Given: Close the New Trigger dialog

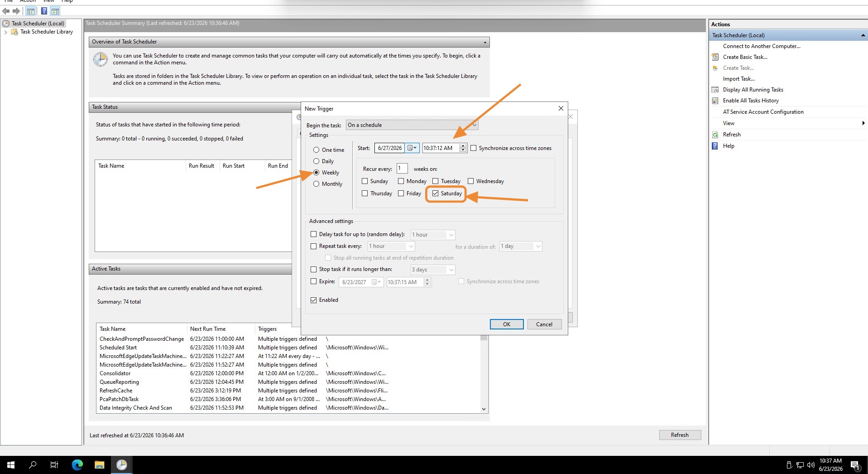Looking at the screenshot, I should pyautogui.click(x=561, y=108).
